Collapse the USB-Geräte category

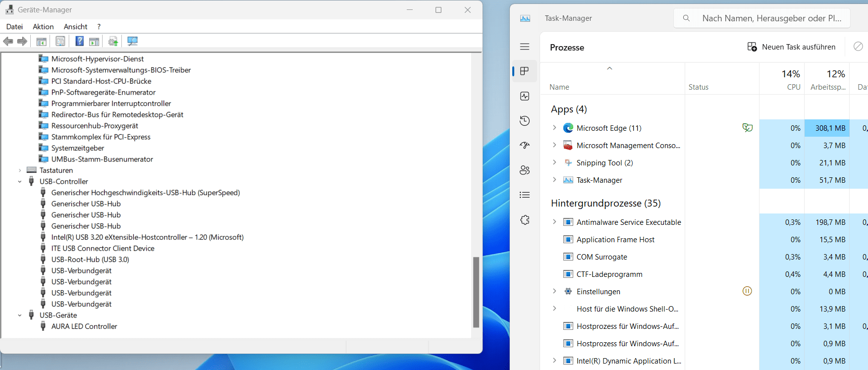[x=20, y=316]
